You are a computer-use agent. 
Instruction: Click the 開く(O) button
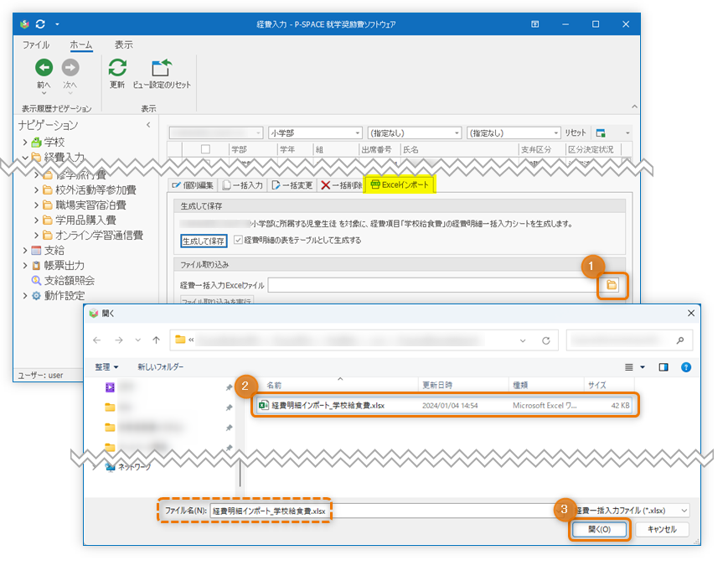tap(599, 529)
